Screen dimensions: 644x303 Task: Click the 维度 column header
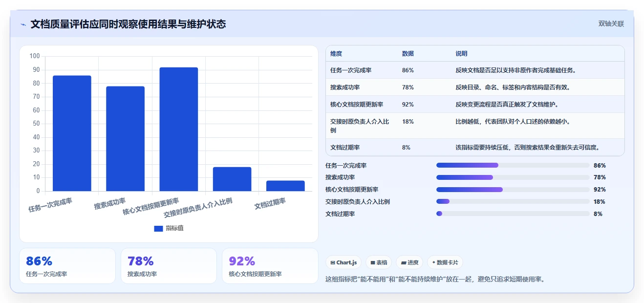tap(336, 53)
